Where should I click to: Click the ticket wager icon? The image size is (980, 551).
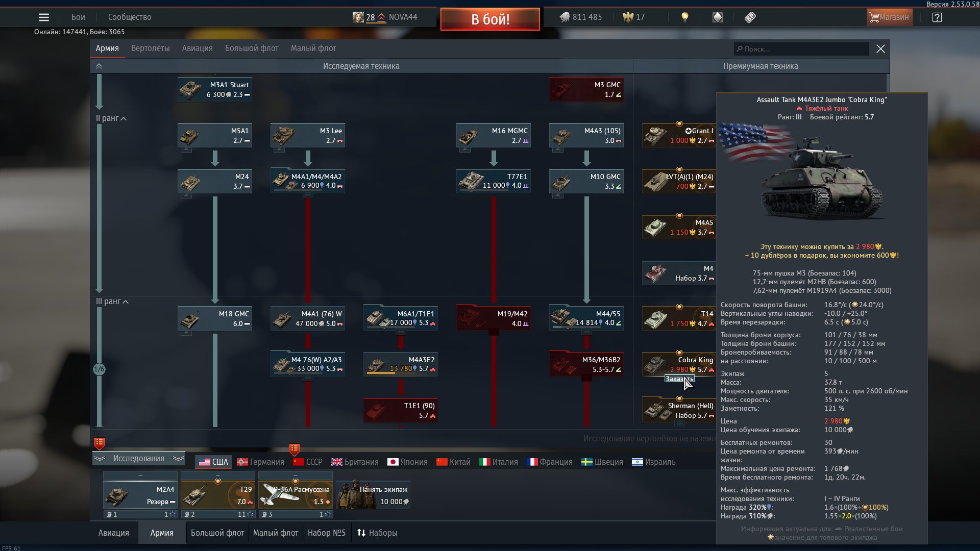(x=750, y=17)
